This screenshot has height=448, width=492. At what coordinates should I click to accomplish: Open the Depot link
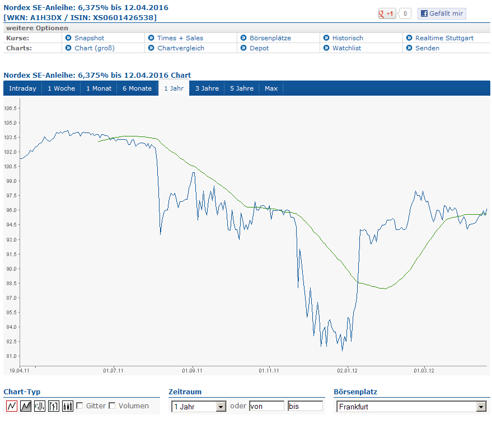pos(259,48)
